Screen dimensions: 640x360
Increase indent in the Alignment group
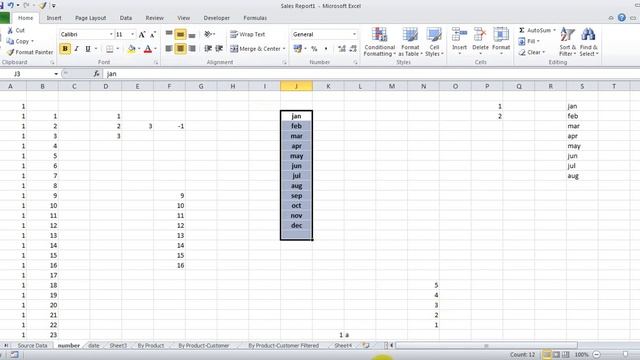[x=219, y=49]
